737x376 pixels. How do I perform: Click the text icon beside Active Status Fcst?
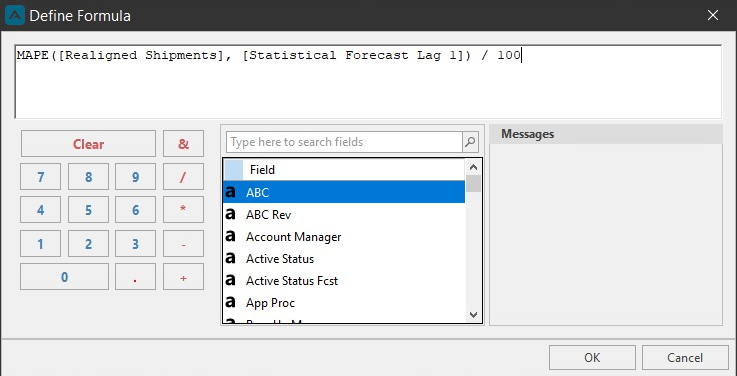(x=230, y=281)
